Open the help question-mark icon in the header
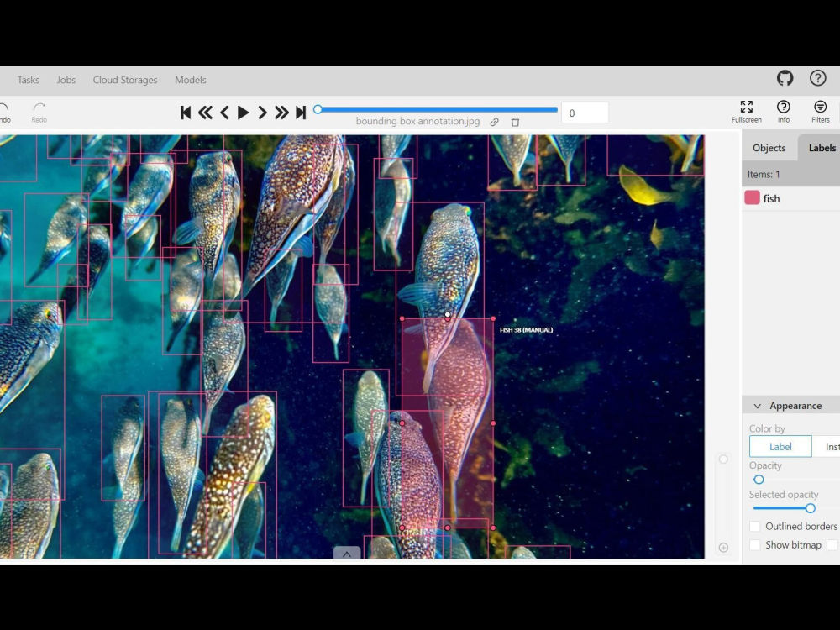The height and width of the screenshot is (630, 840). tap(818, 79)
